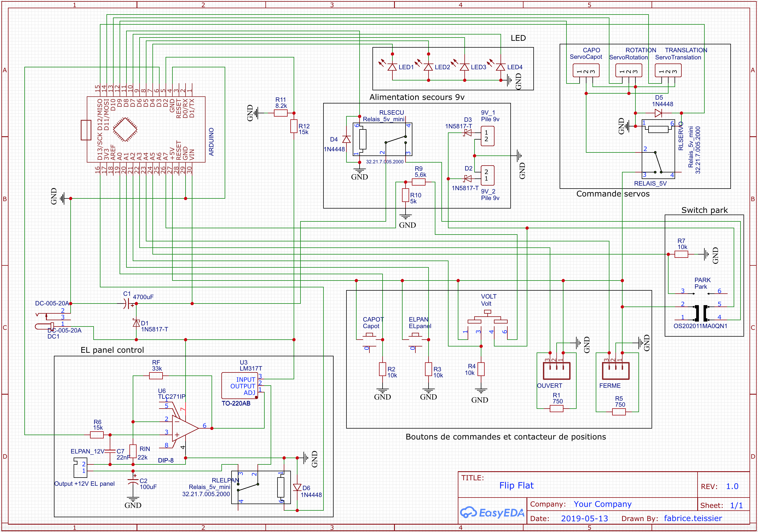The width and height of the screenshot is (758, 532).
Task: Click the EasyEDA cloud logo
Action: [x=468, y=512]
